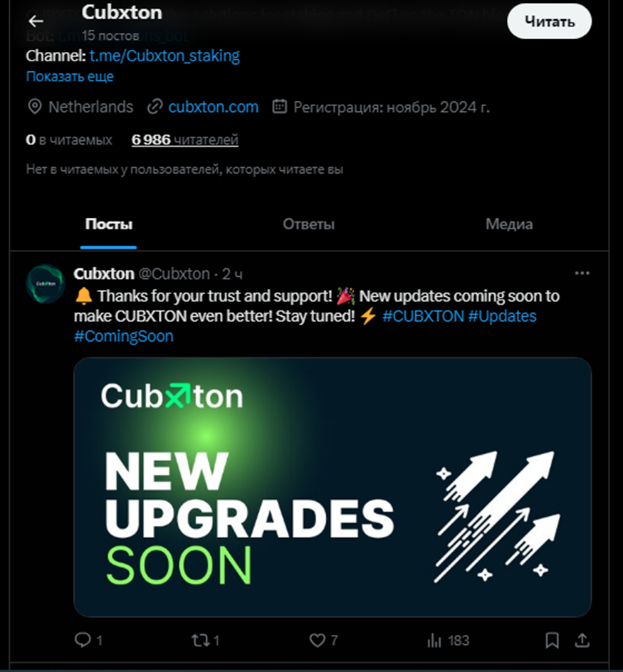Reply to the post via comment icon

[x=83, y=640]
